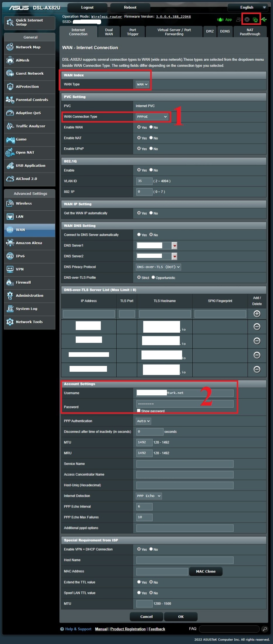Click the add plus icon in DNS-over-TLS list
The width and height of the screenshot is (273, 644).
pyautogui.click(x=257, y=314)
